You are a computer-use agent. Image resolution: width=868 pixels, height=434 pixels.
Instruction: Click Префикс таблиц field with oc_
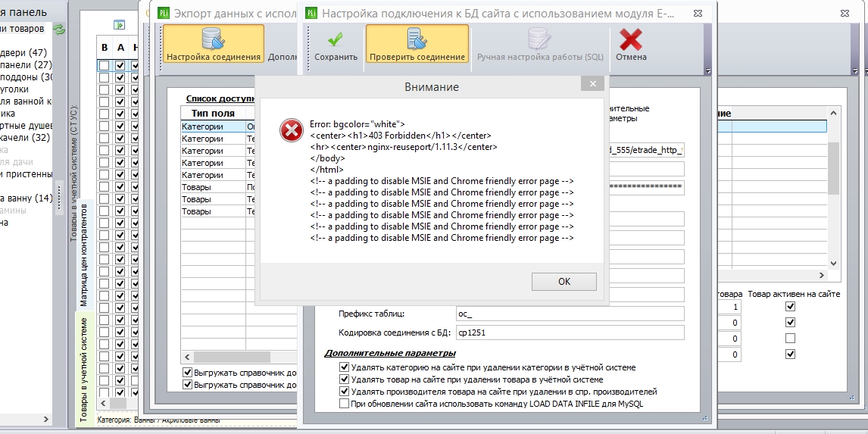(x=570, y=314)
